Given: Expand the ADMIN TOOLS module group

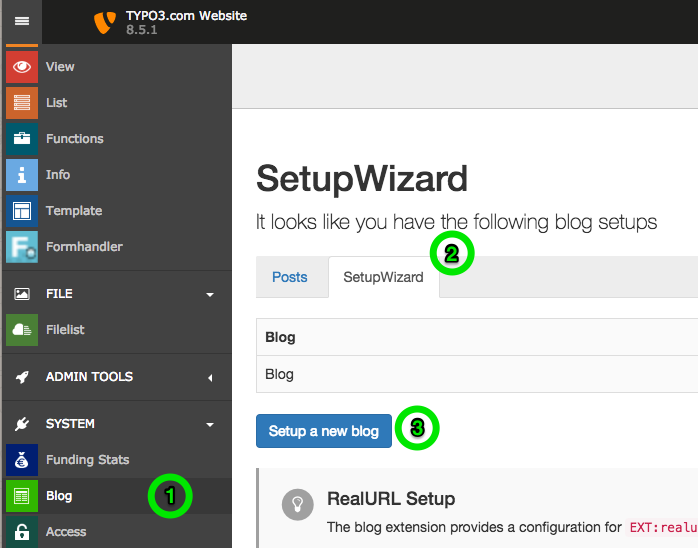Looking at the screenshot, I should (x=209, y=377).
